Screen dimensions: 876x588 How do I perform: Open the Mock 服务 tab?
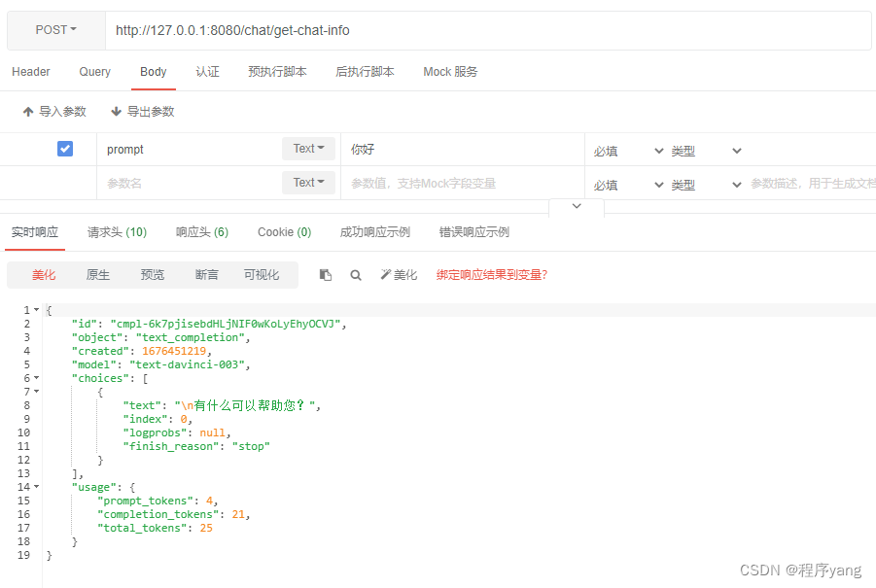tap(450, 72)
